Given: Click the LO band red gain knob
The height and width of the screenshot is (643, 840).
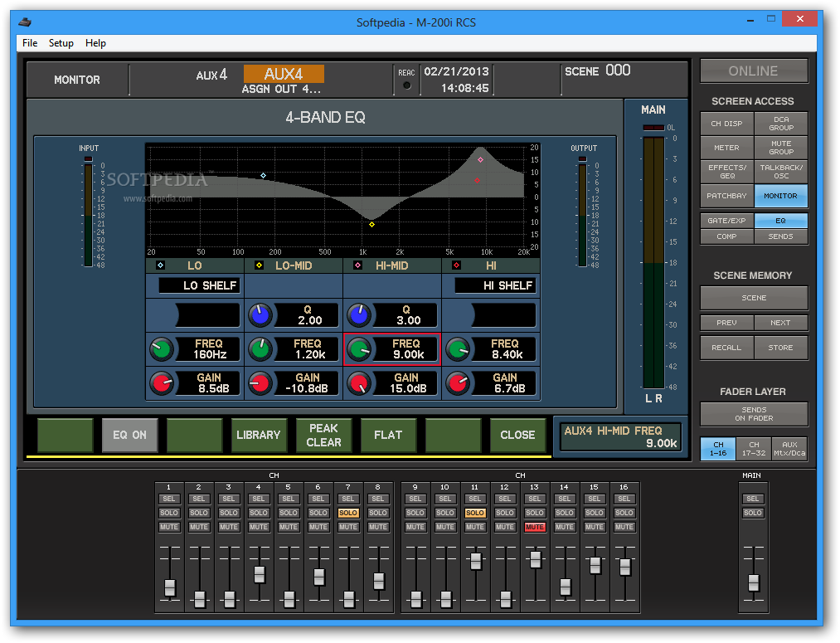Looking at the screenshot, I should [x=161, y=383].
